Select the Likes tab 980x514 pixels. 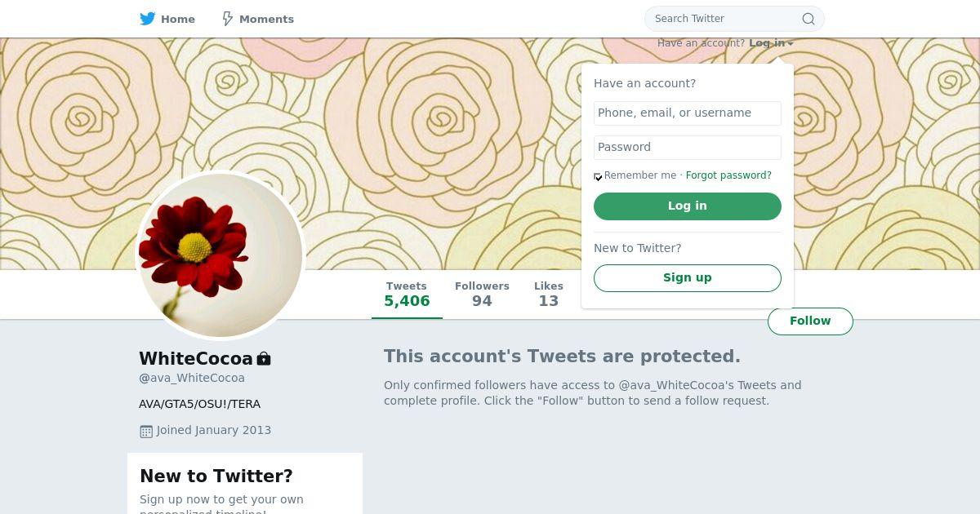point(549,295)
